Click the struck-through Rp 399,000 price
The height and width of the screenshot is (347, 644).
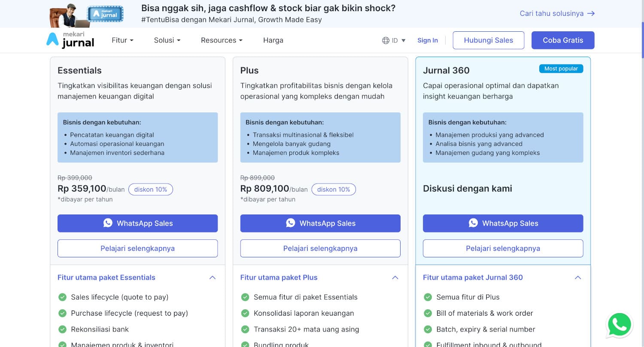tap(75, 178)
